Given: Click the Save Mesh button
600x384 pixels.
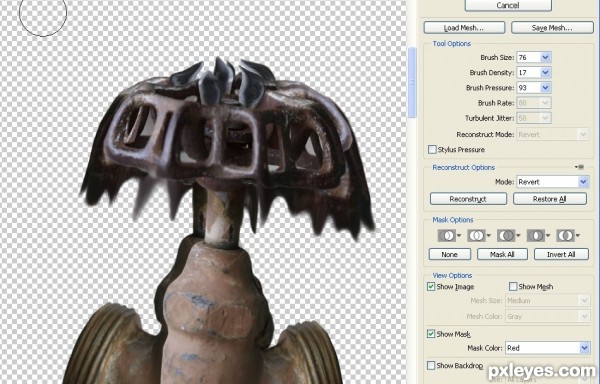Looking at the screenshot, I should tap(552, 28).
